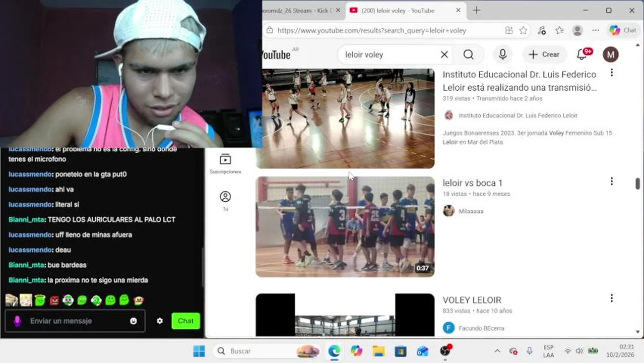Open options menu for 'leloir vs boca 1'
The height and width of the screenshot is (363, 644).
click(611, 181)
